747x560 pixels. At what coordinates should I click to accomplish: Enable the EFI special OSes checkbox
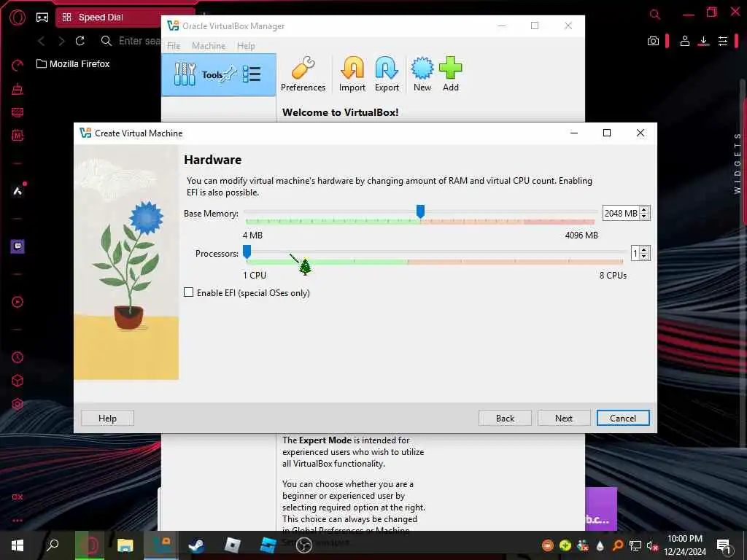pyautogui.click(x=189, y=292)
